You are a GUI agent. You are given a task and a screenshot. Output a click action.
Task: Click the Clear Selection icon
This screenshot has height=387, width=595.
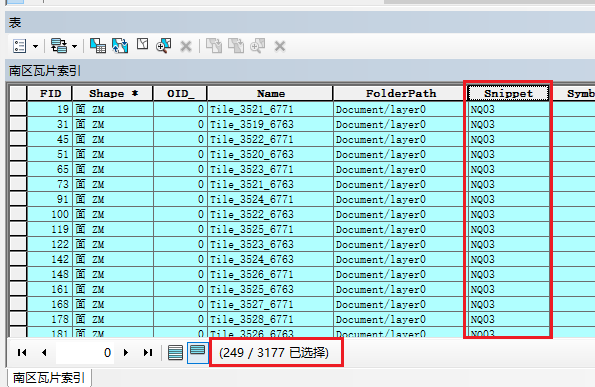click(143, 44)
